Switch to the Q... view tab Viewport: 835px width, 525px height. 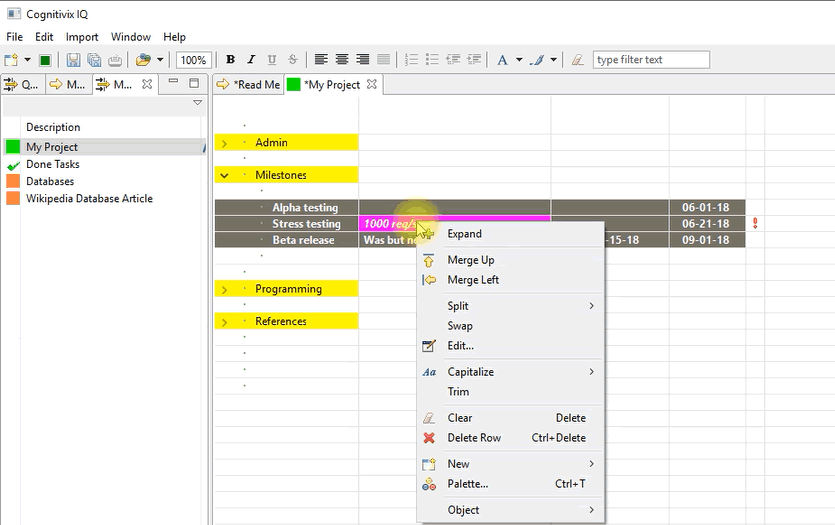coord(21,84)
